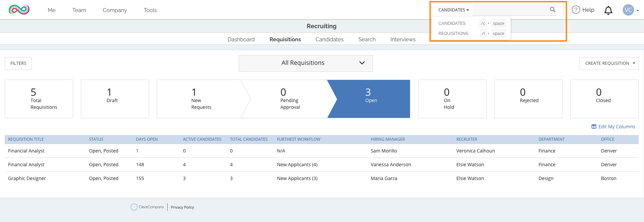Screen dimensions: 644x222
Task: Click the Boston office cell
Action: pyautogui.click(x=608, y=178)
